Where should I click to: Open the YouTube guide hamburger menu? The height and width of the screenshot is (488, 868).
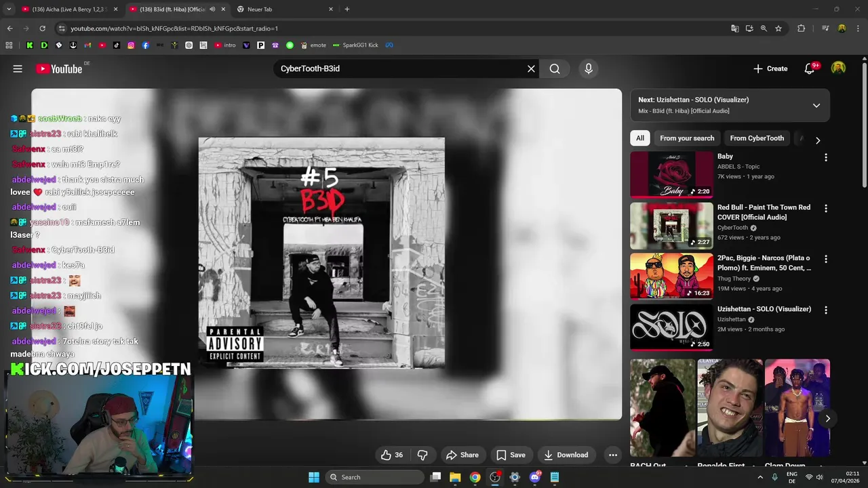tap(18, 68)
